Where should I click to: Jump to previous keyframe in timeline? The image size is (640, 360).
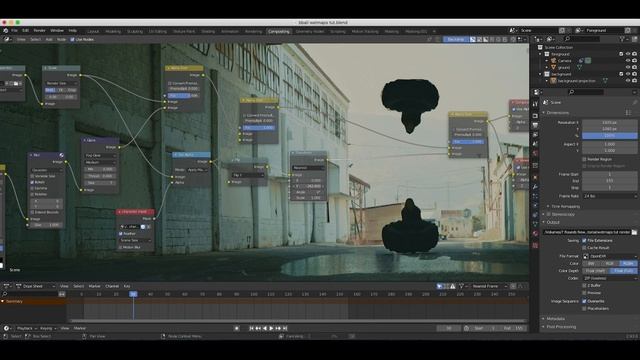258,328
